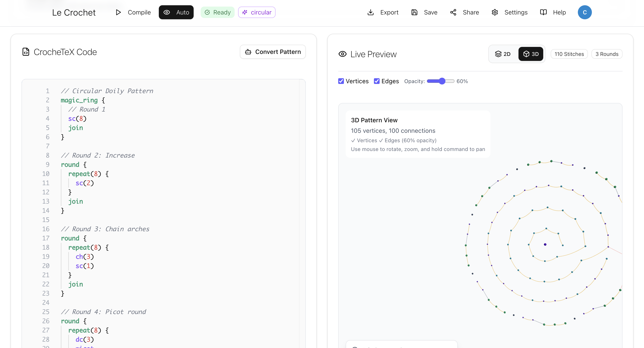Click the CrocheTeX Code file icon
This screenshot has width=644, height=348.
(26, 52)
